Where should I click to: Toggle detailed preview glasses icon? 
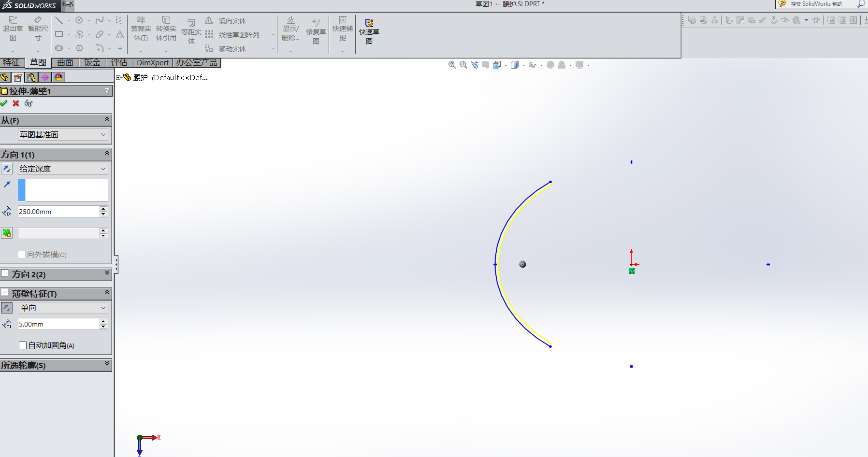(x=29, y=103)
